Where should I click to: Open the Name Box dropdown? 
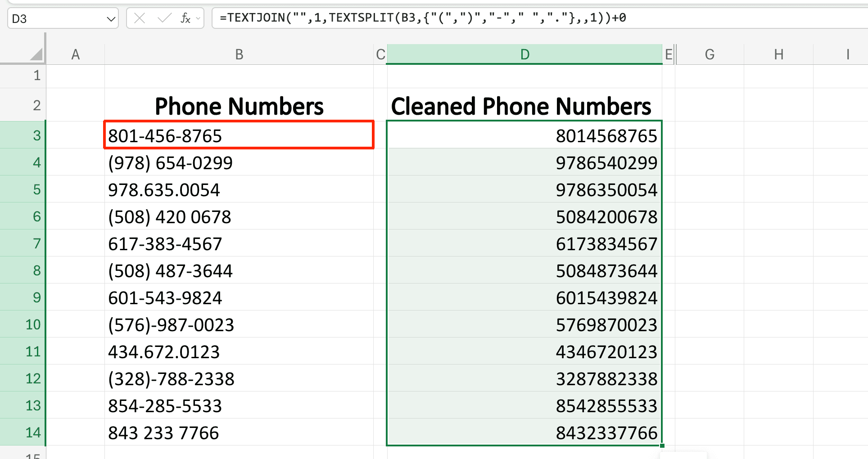pos(111,18)
